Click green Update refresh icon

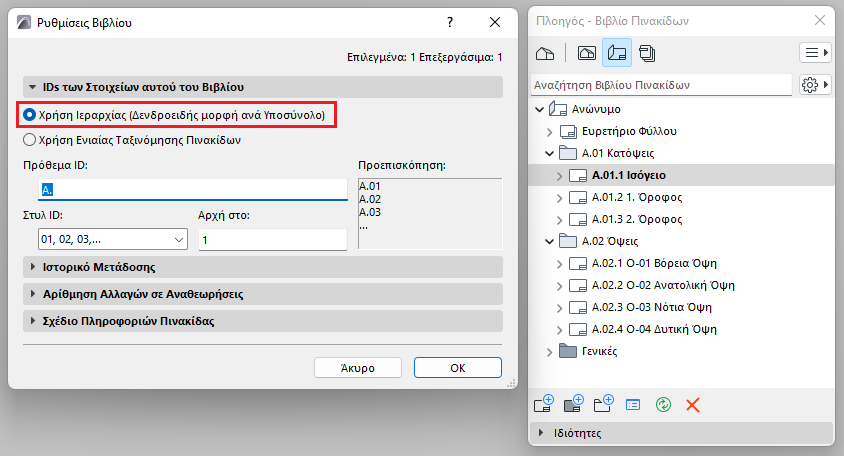click(x=663, y=404)
